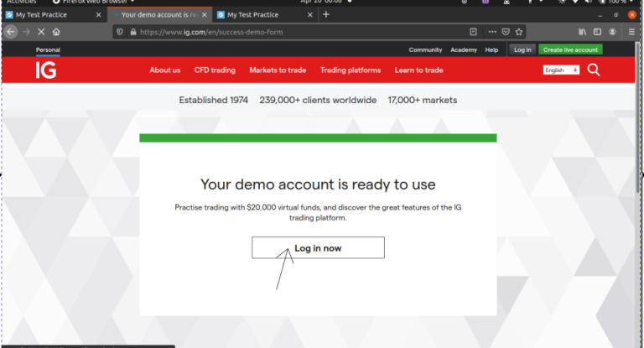
Task: Toggle reader view in address bar
Action: click(473, 32)
